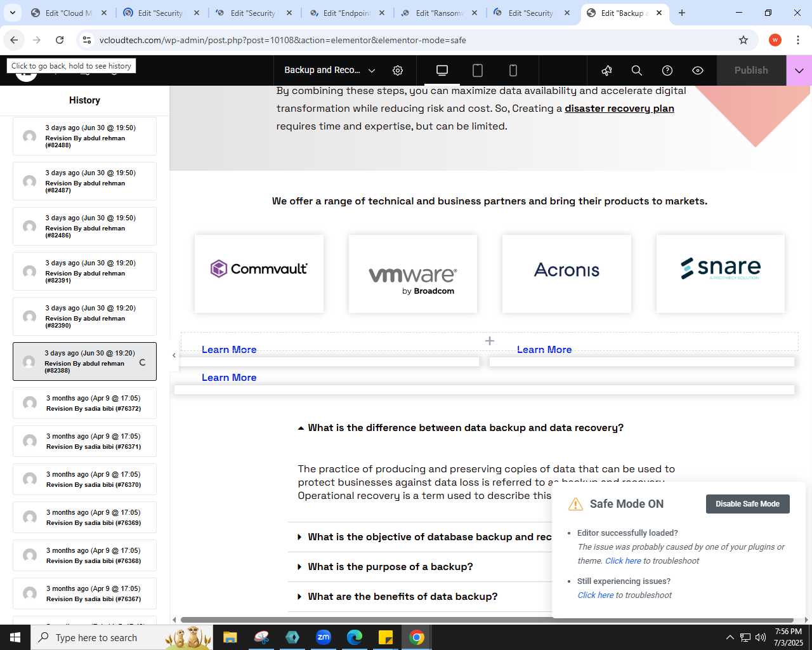Expand 'What is the purpose of a backup?'

[x=385, y=567]
